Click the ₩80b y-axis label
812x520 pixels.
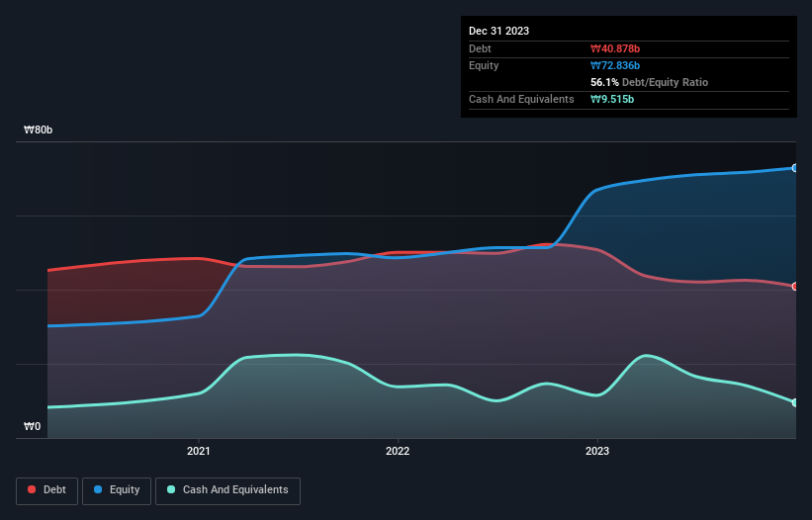click(x=38, y=130)
